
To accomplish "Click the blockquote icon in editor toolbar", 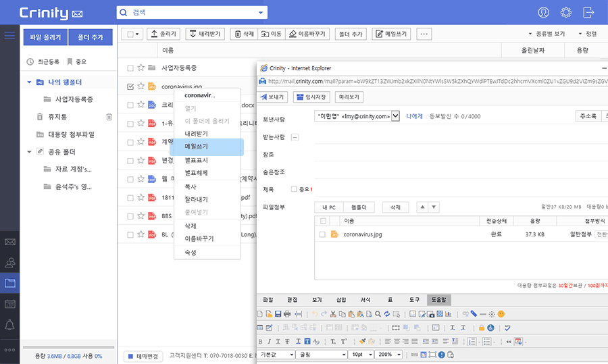I will [x=509, y=342].
